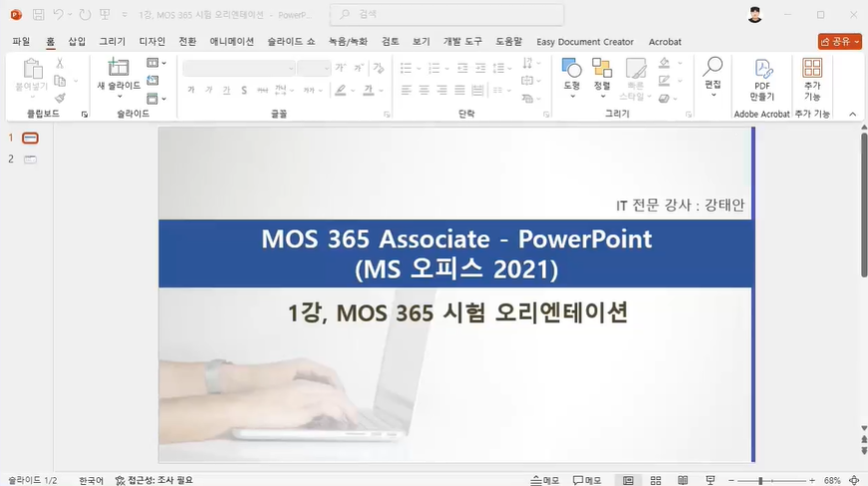The image size is (868, 486).
Task: Toggle the 슬라이드 노트 (Notes) pane in status bar
Action: (x=545, y=480)
